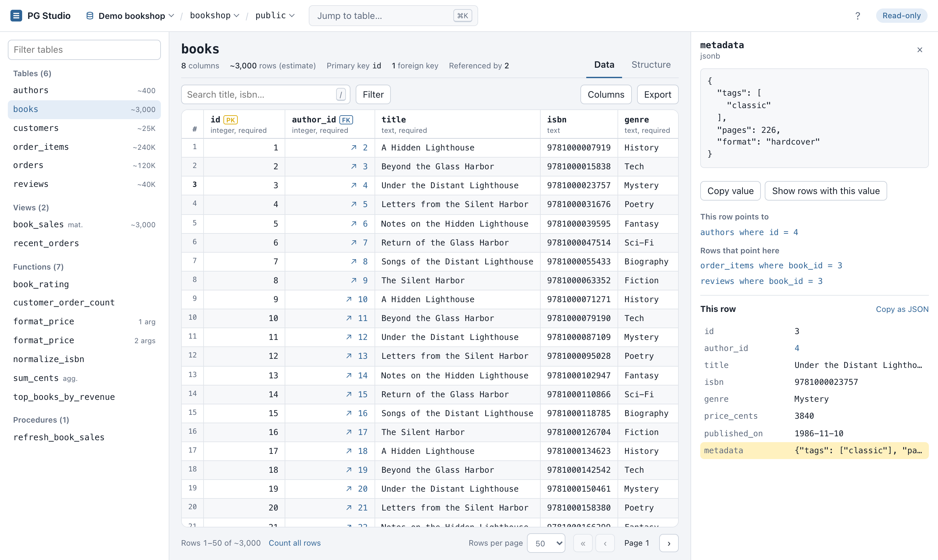Click the slash shortcut hint in search box
The image size is (938, 560).
(x=341, y=94)
